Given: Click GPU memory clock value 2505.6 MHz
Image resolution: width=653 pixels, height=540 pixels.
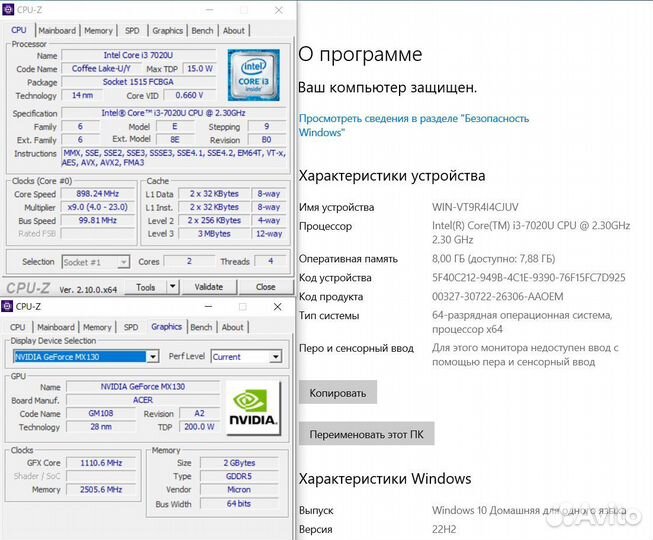Looking at the screenshot, I should pos(101,489).
